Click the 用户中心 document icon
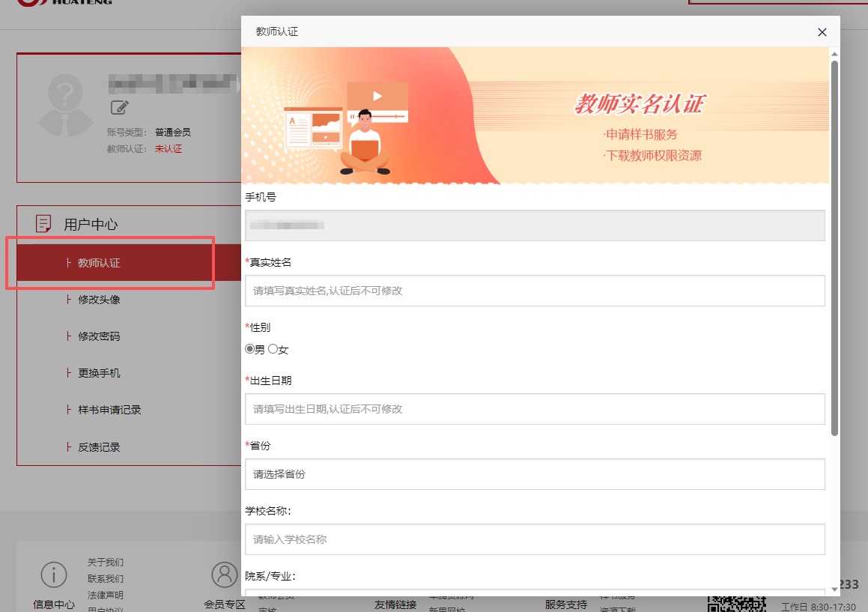 tap(44, 224)
